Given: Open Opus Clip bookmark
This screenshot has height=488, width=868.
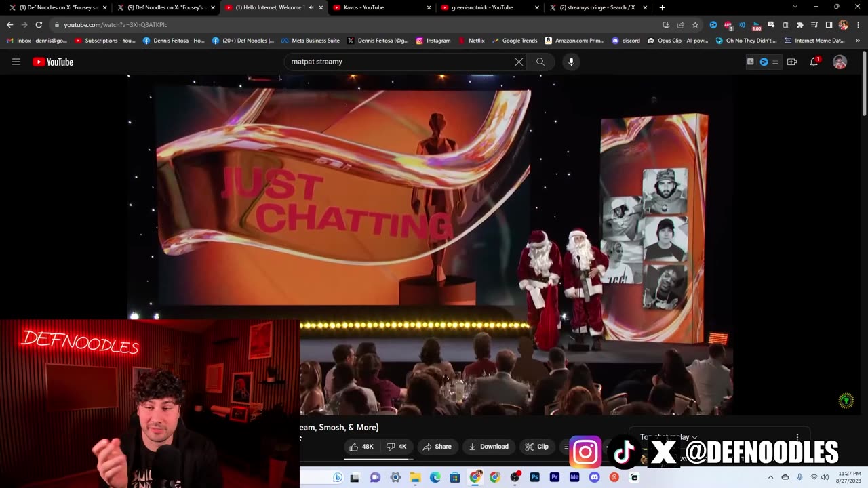Looking at the screenshot, I should pos(678,41).
